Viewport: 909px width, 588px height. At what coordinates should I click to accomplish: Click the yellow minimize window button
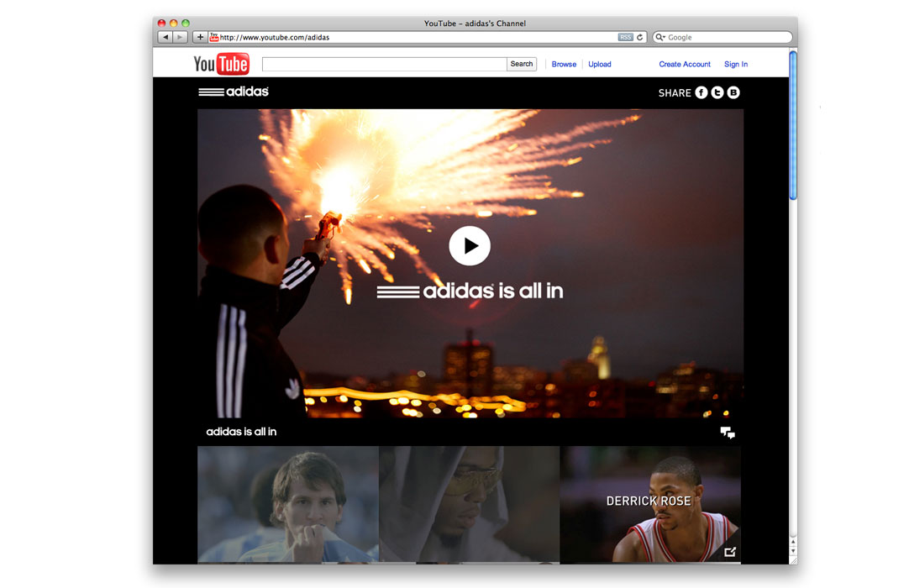coord(173,24)
